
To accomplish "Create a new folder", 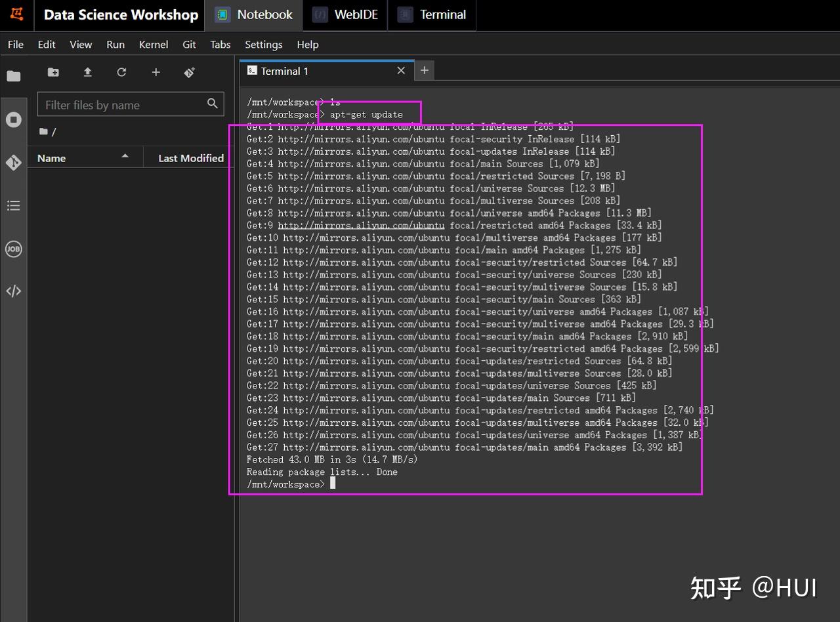I will pyautogui.click(x=54, y=72).
